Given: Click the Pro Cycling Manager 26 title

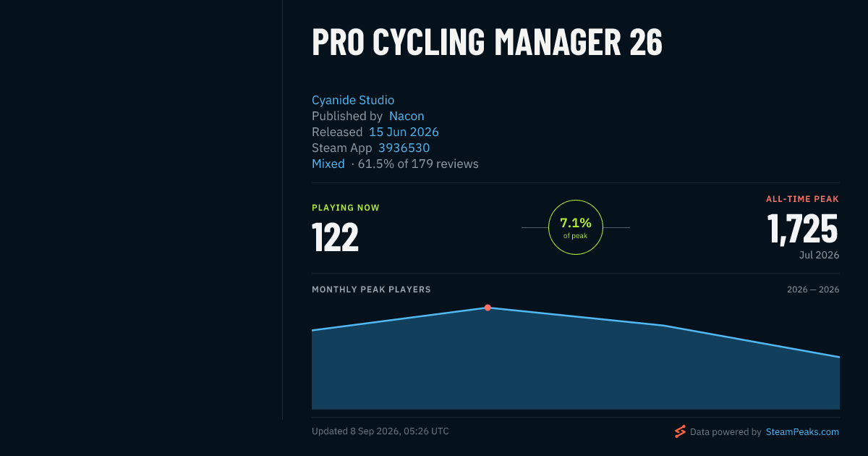Looking at the screenshot, I should pos(487,42).
